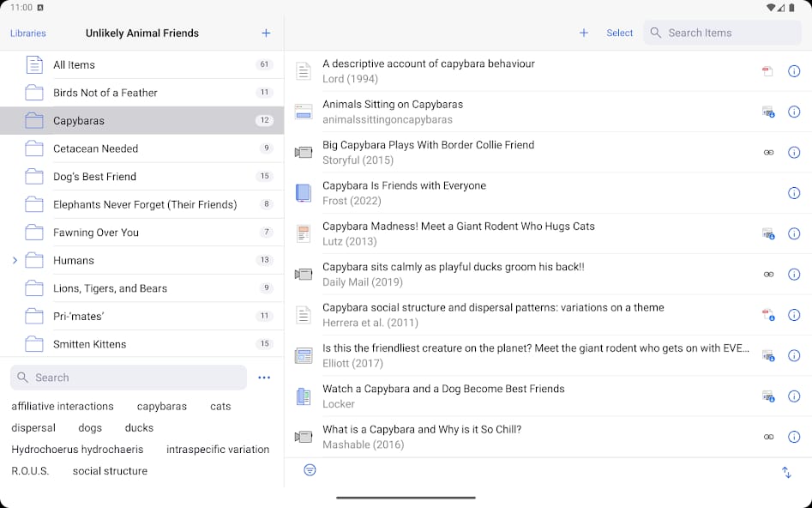Open the filter icon below the items list
Screen dimensions: 812x508
click(x=310, y=470)
